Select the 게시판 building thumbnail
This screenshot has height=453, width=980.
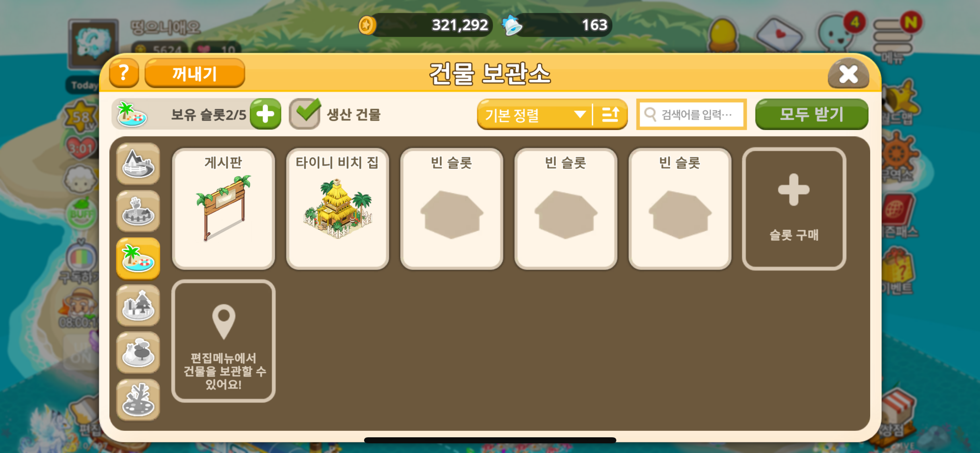pyautogui.click(x=224, y=209)
